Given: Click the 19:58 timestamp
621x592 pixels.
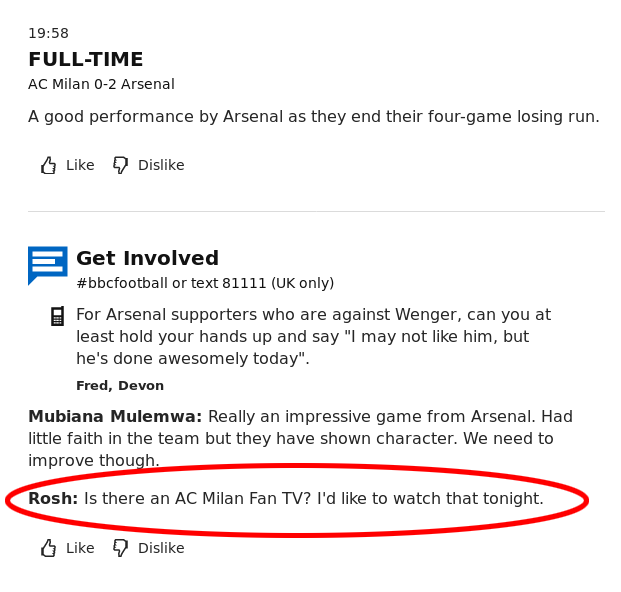Looking at the screenshot, I should click(48, 33).
